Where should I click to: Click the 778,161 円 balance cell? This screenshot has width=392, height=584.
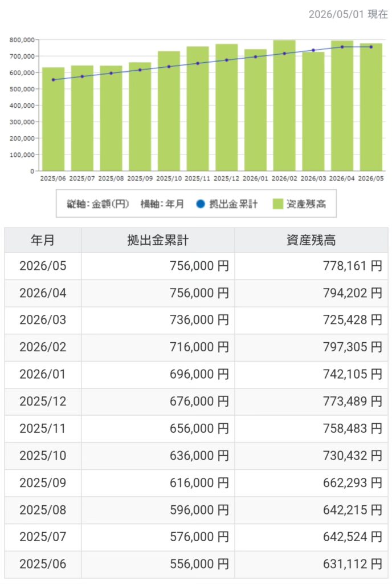[311, 266]
